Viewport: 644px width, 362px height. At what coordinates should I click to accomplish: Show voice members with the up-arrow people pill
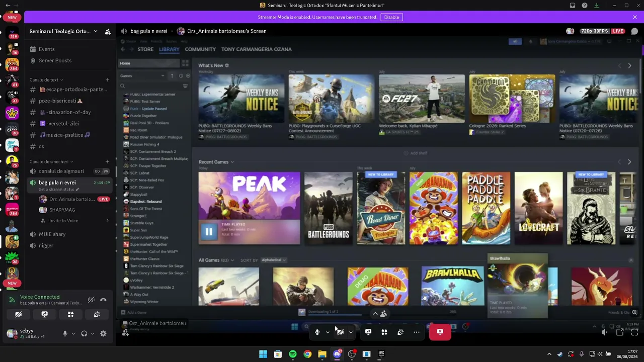379,314
